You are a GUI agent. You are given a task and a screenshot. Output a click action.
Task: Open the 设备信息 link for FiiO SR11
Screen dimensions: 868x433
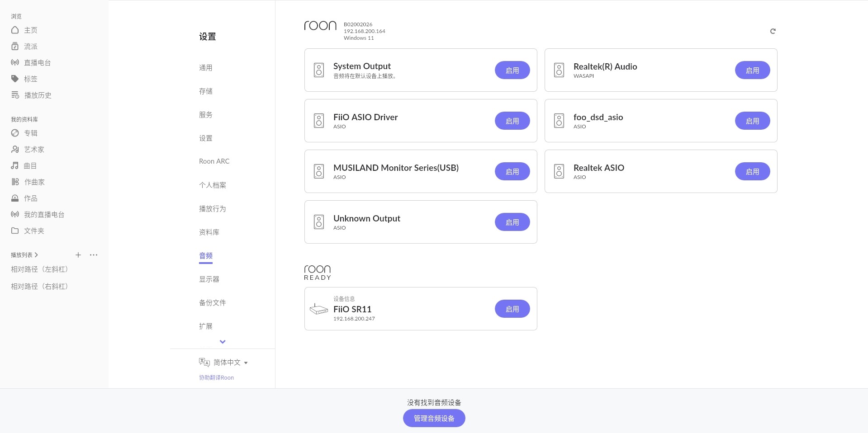coord(344,299)
